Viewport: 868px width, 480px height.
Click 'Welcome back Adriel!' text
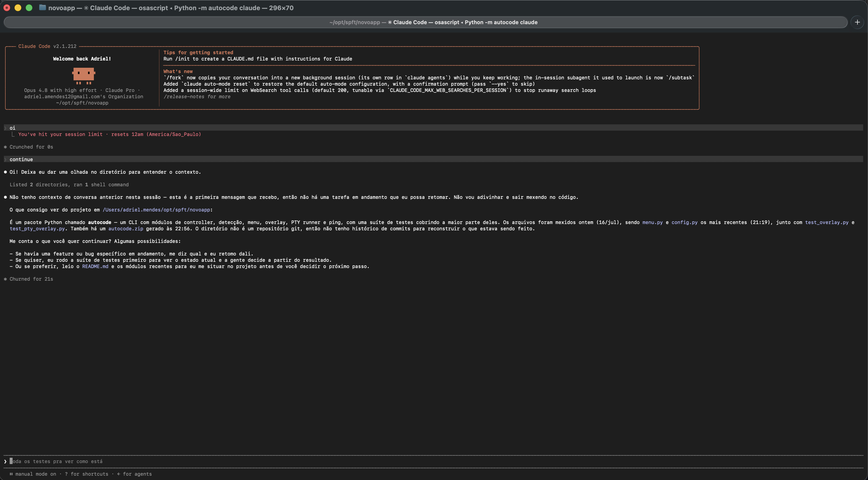click(82, 59)
